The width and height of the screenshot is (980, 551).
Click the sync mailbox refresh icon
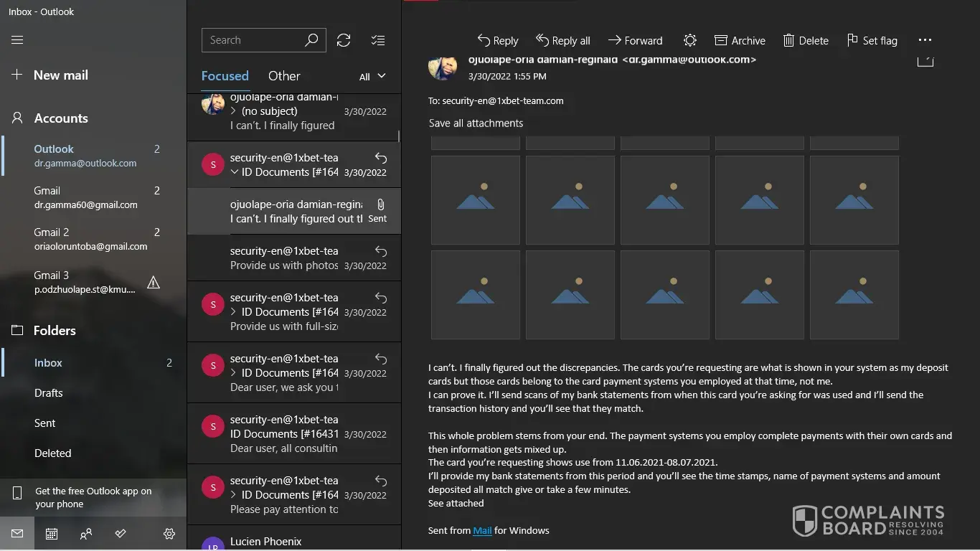(x=344, y=40)
